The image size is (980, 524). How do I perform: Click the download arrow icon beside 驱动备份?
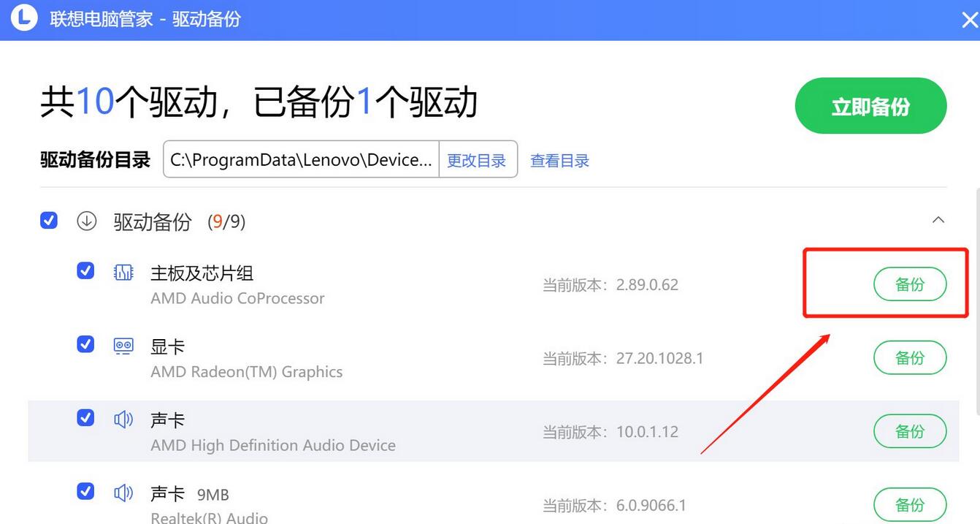point(87,221)
